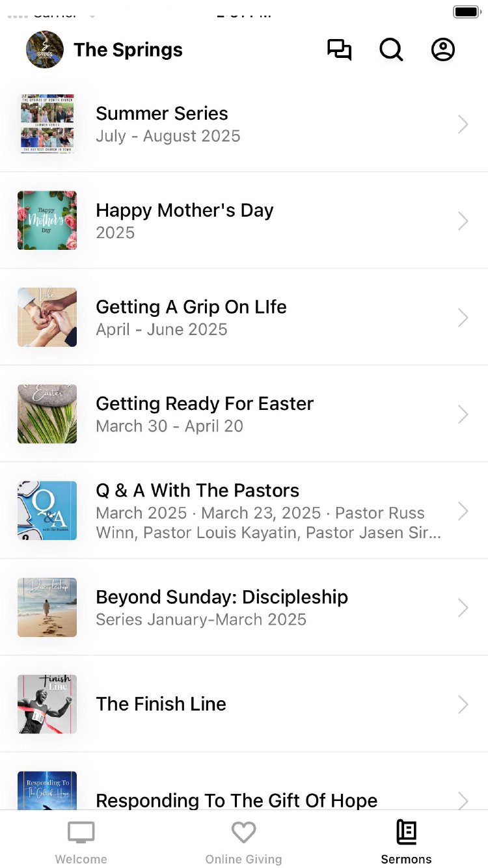Open Responding To The Gift Of Hope
The width and height of the screenshot is (488, 868).
click(x=236, y=800)
